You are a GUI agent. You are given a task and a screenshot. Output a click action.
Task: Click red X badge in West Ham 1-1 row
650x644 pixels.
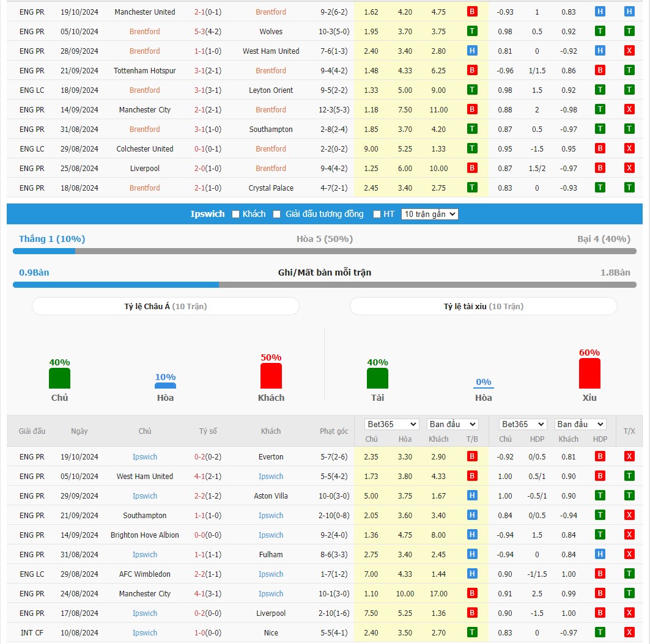click(629, 51)
